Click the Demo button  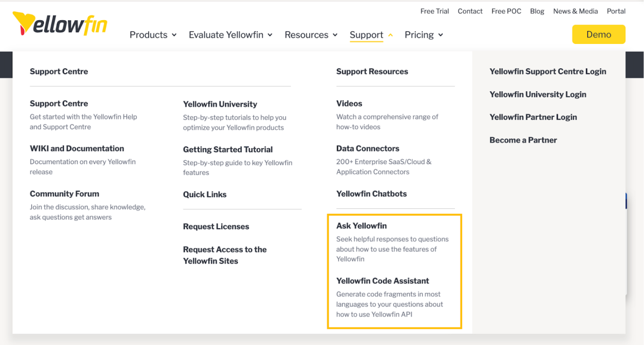(599, 34)
